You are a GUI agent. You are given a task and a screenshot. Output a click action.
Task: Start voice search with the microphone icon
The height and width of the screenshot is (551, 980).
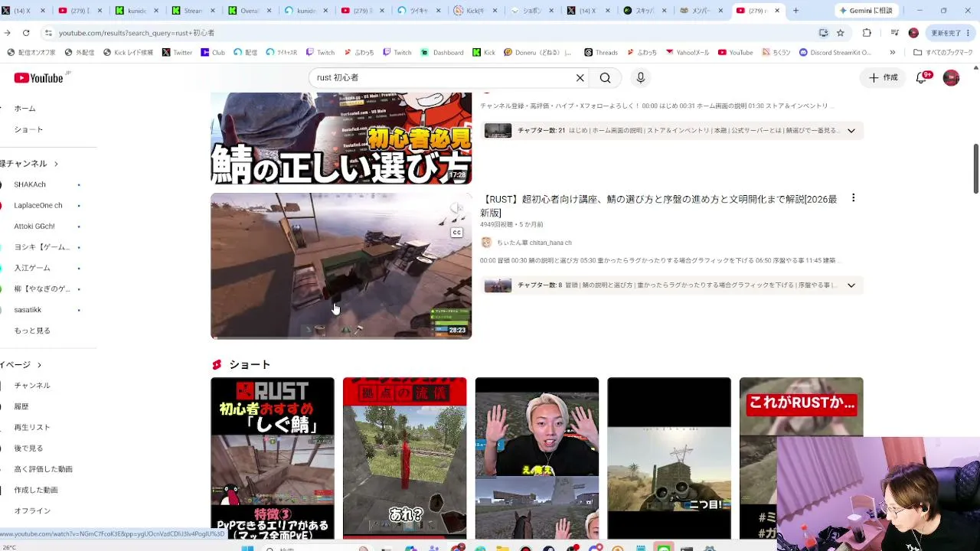pyautogui.click(x=641, y=77)
